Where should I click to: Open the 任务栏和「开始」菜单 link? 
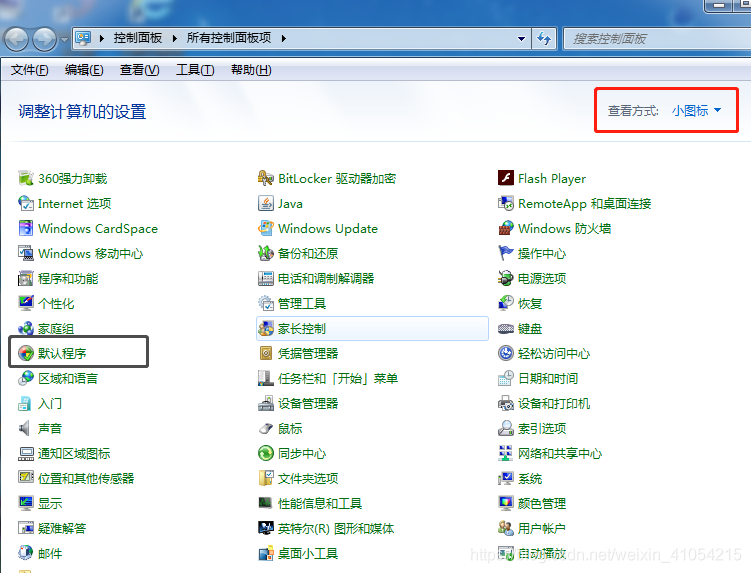[x=338, y=378]
